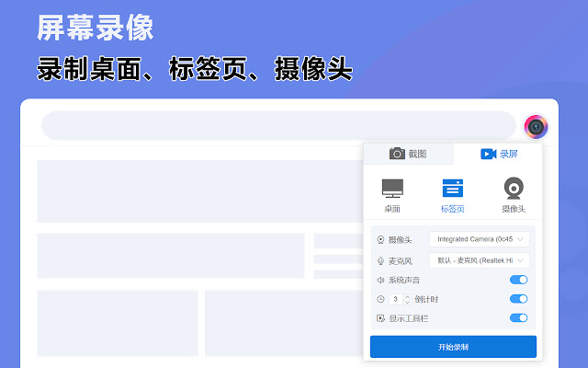
Task: Increase countdown with the up stepper arrow
Action: click(407, 296)
